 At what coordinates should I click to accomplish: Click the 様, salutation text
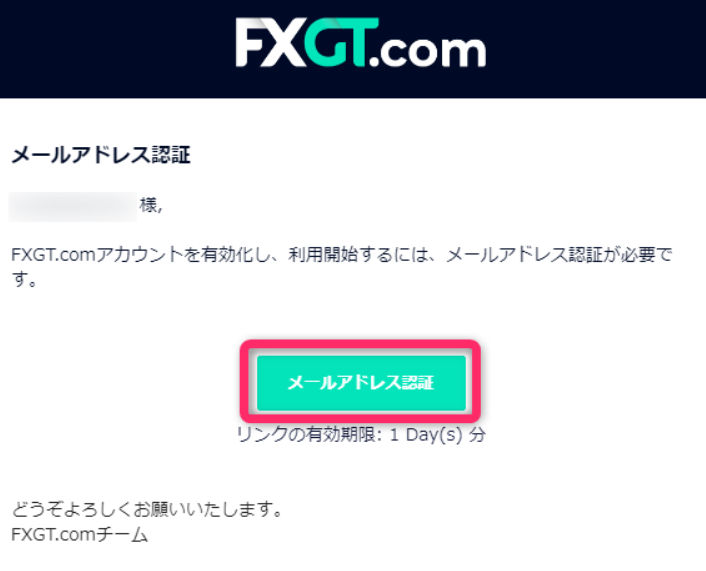pyautogui.click(x=150, y=206)
